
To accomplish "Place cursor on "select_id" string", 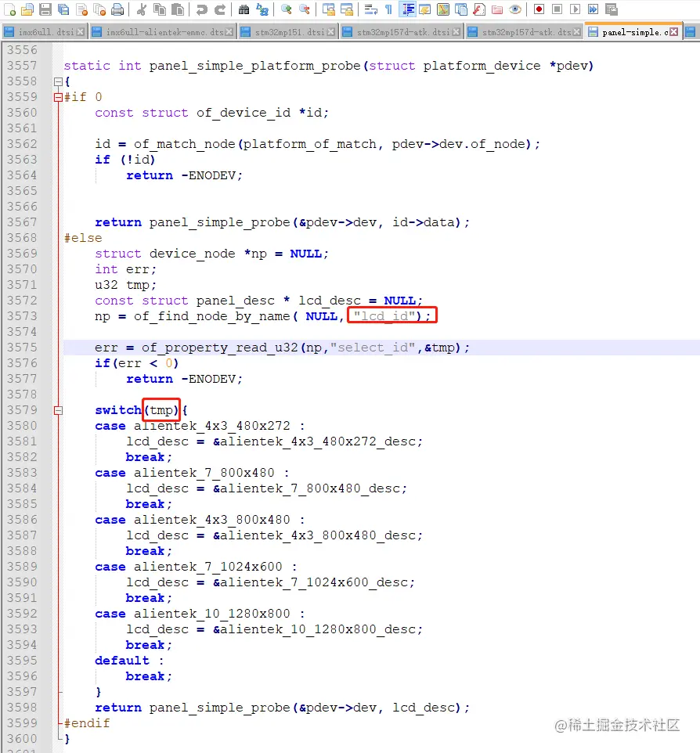I will 373,348.
